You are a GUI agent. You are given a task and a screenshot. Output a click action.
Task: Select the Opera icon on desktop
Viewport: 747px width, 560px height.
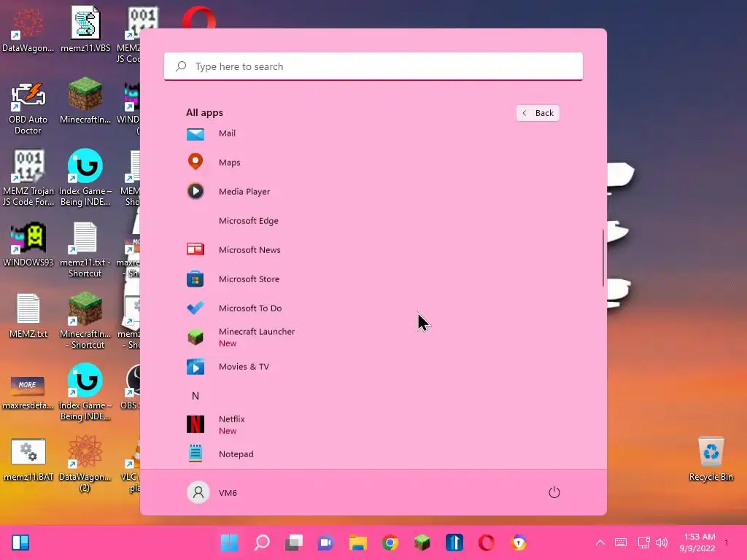coord(199,17)
